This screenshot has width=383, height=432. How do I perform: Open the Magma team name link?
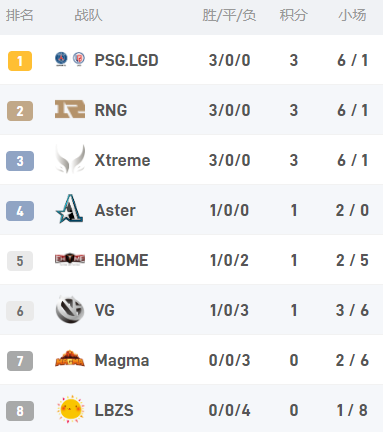(122, 361)
